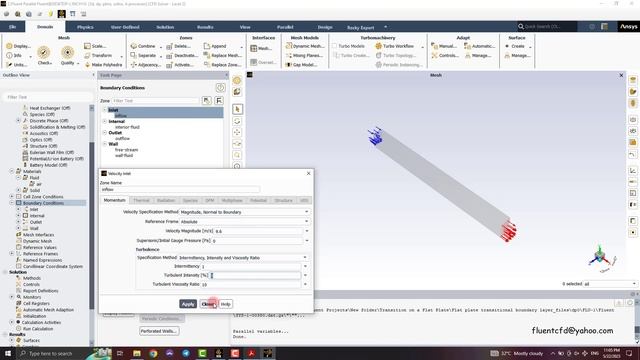Viewport: 640px width, 360px height.
Task: Open Adapt Automatic tool
Action: (480, 46)
